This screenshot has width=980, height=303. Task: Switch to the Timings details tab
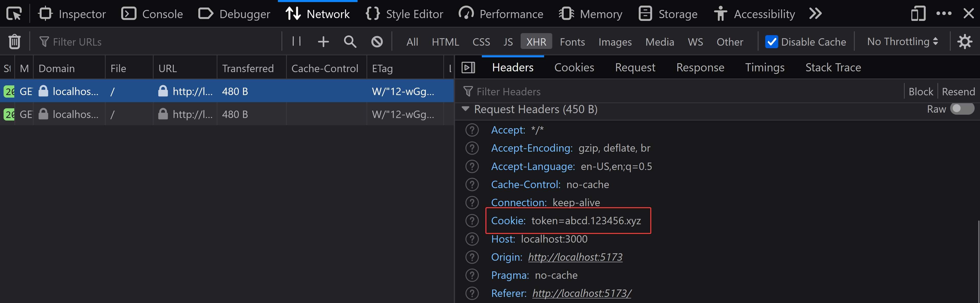point(764,67)
